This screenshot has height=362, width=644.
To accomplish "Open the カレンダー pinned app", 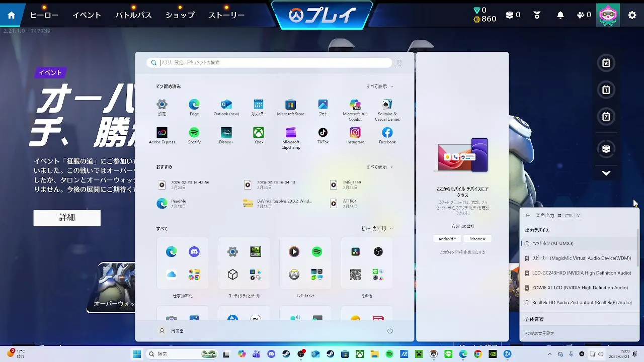I will pos(259,107).
